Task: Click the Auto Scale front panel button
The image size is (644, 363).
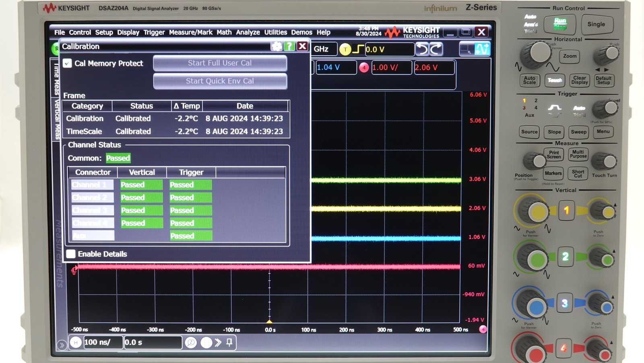Action: (529, 80)
